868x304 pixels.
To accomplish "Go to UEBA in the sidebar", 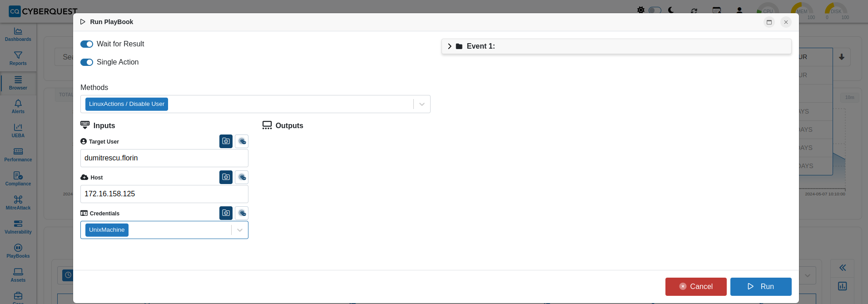I will pos(18,130).
